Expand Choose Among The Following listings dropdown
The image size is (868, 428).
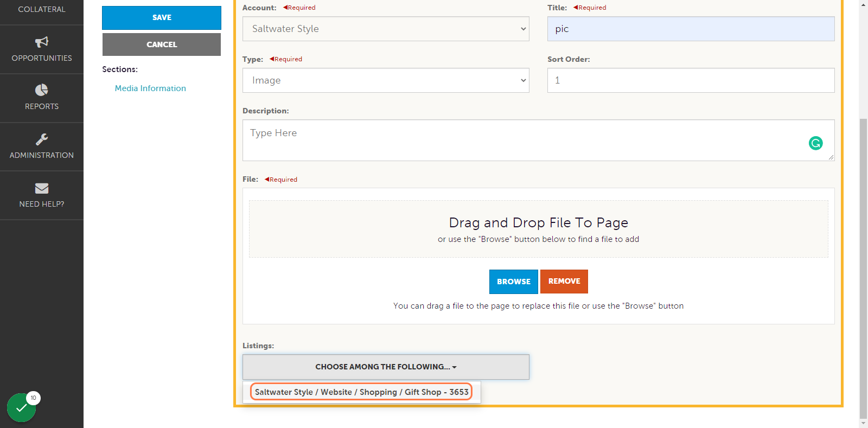pos(386,367)
